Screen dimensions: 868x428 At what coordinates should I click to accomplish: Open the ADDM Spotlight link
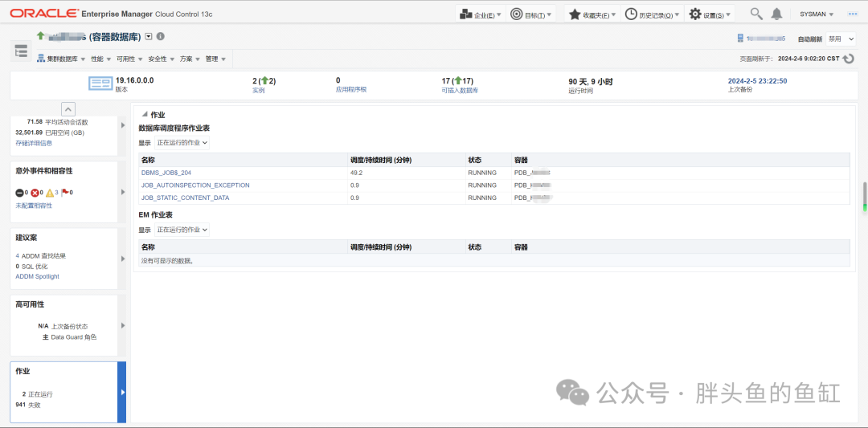point(37,276)
